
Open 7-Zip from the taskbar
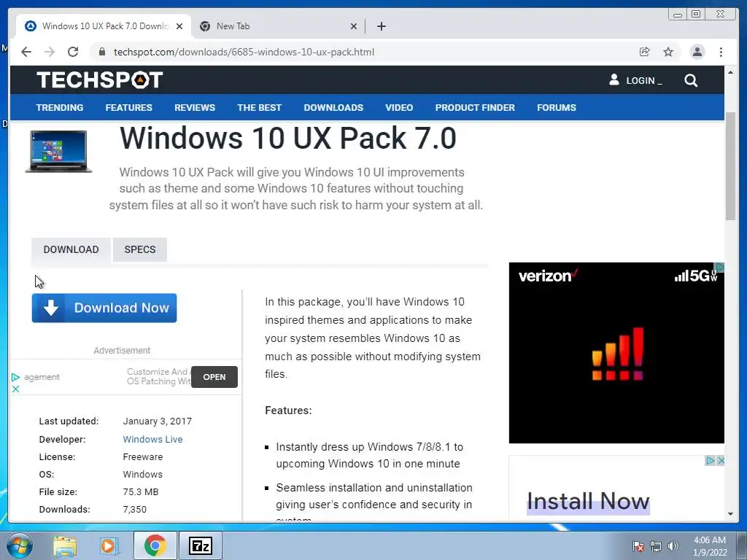click(200, 545)
